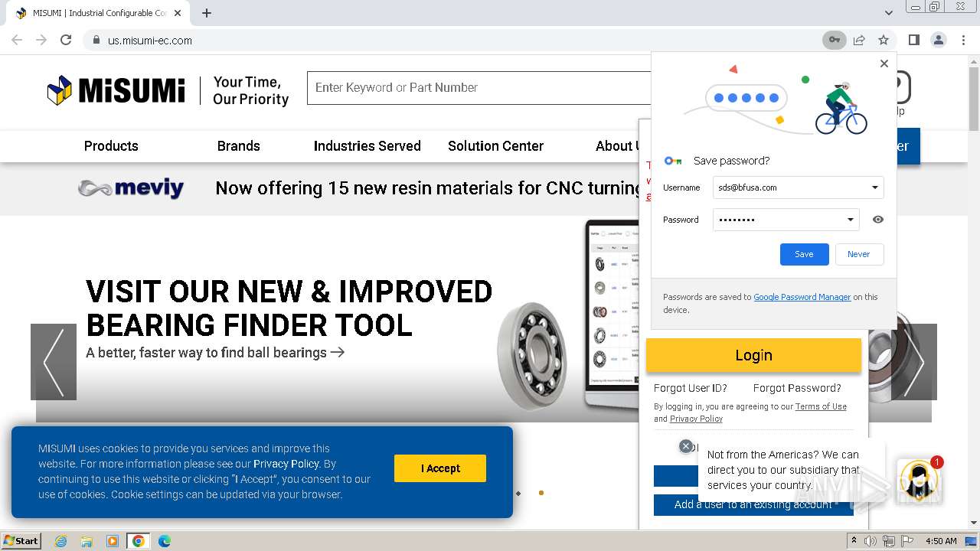Open the live chat agent icon

click(919, 481)
